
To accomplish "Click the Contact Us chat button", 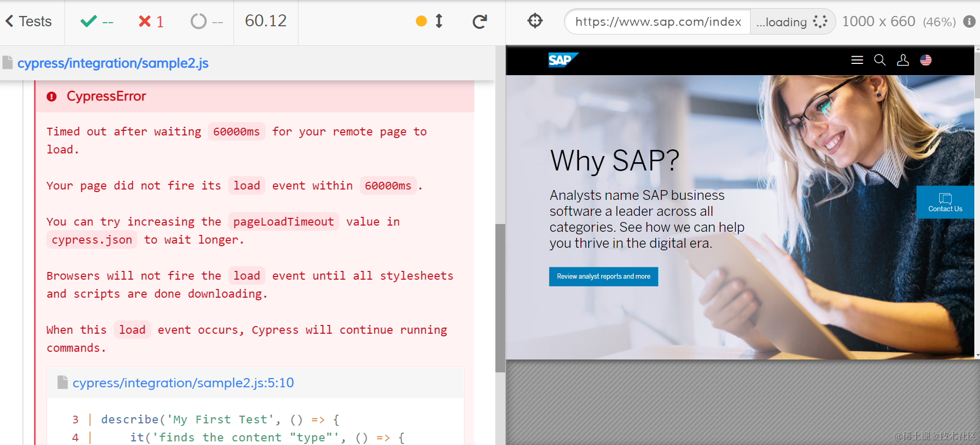I will tap(945, 202).
